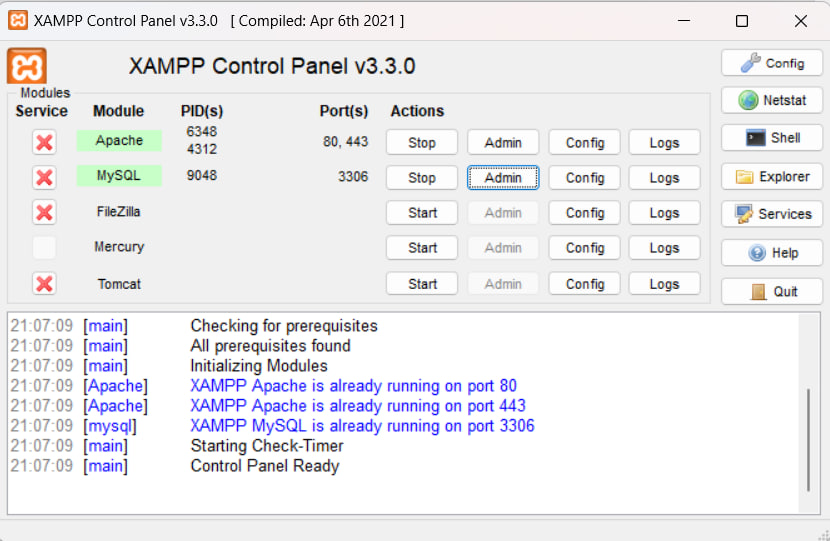Click the FileZilla module name

119,212
